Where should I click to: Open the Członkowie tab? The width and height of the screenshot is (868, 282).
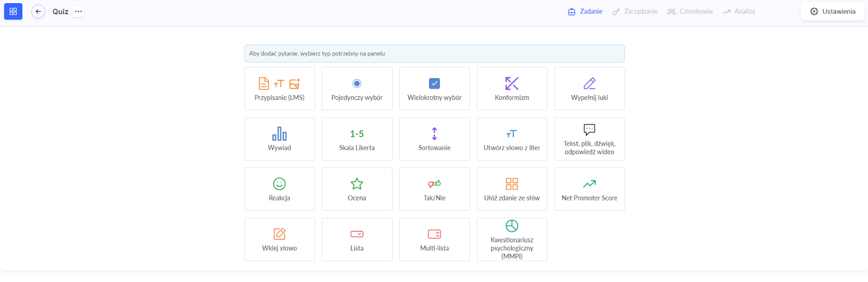click(690, 11)
